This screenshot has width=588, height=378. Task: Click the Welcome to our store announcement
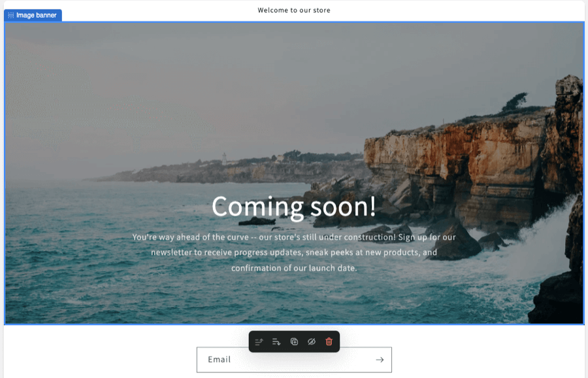click(x=295, y=10)
